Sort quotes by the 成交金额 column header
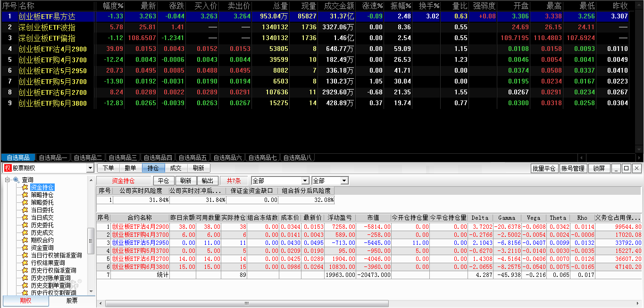This screenshot has height=308, width=644. [x=339, y=6]
